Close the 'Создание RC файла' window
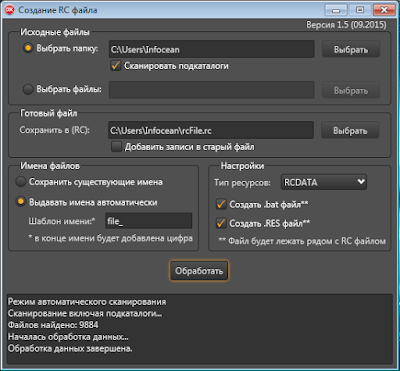This screenshot has height=371, width=400. click(x=383, y=10)
